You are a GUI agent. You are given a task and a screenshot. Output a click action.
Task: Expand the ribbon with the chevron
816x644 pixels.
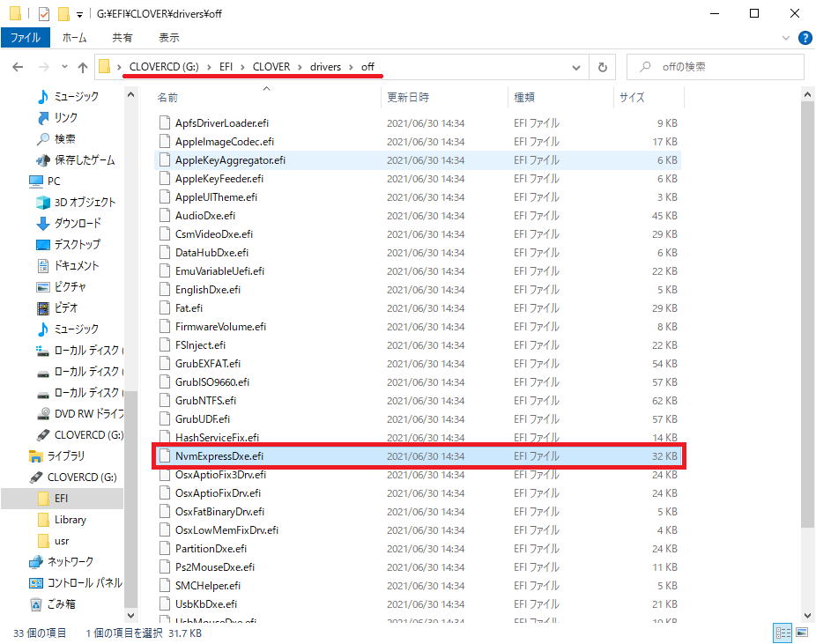786,38
